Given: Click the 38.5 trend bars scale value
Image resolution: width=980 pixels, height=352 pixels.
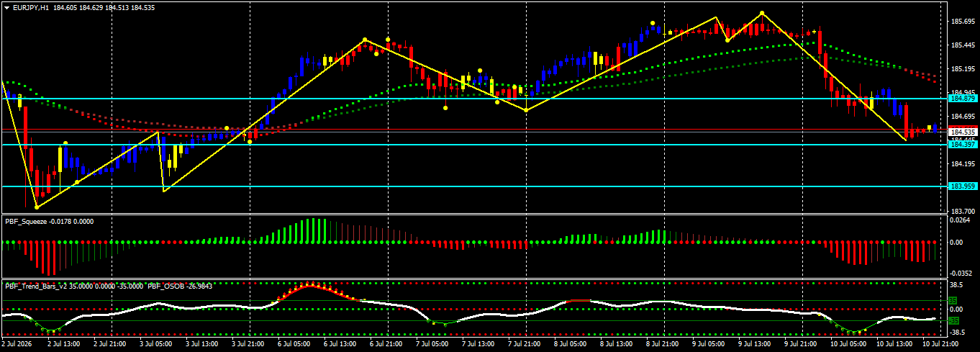Looking at the screenshot, I should pos(958,285).
